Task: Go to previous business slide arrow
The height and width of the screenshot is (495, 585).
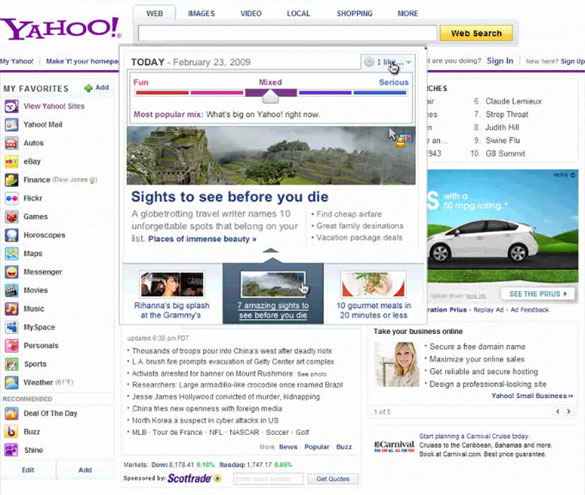Action: point(557,411)
